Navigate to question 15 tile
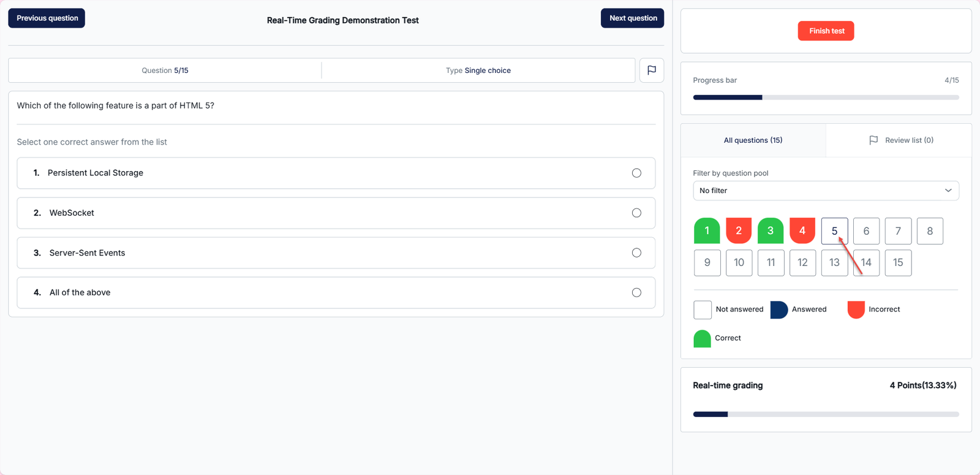This screenshot has height=475, width=980. [x=898, y=263]
